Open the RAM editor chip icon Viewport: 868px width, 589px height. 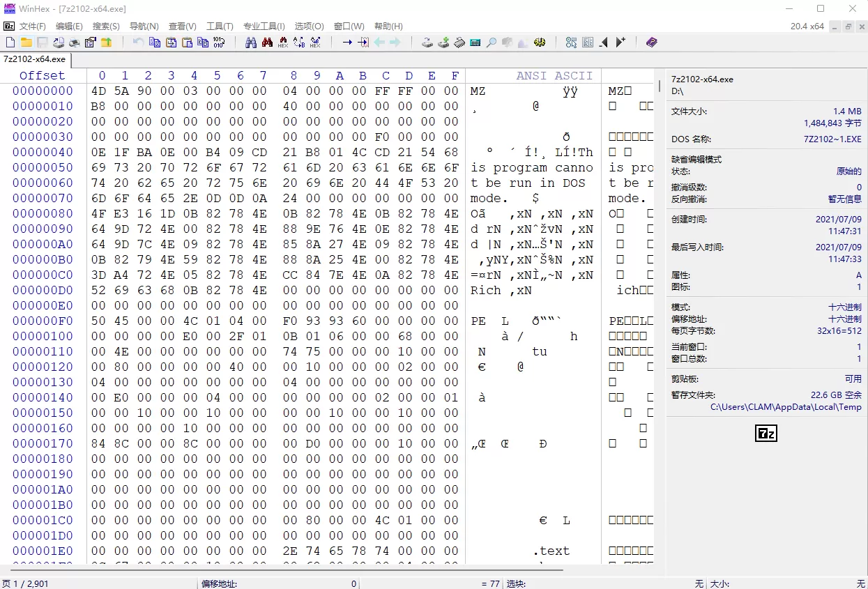coord(459,42)
